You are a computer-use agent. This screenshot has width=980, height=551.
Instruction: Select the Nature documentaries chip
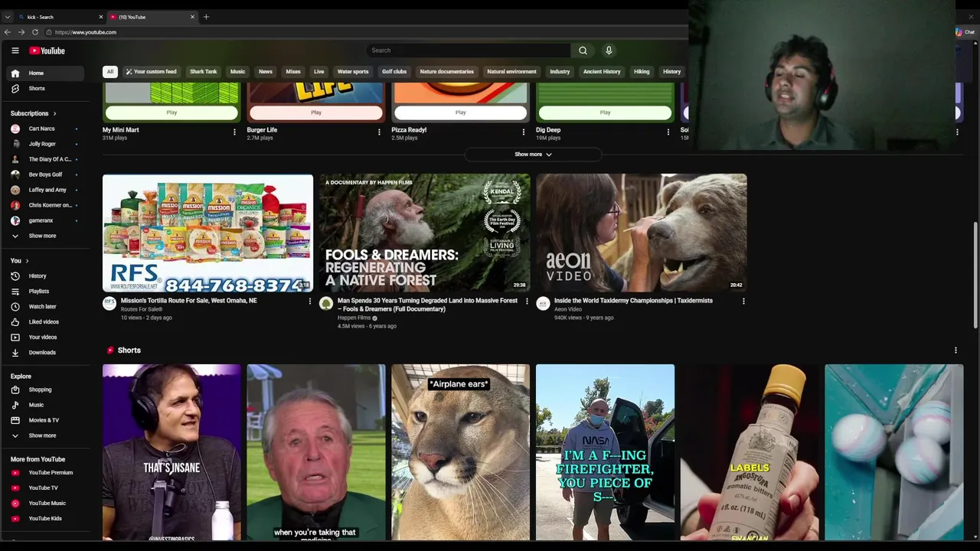pyautogui.click(x=446, y=72)
